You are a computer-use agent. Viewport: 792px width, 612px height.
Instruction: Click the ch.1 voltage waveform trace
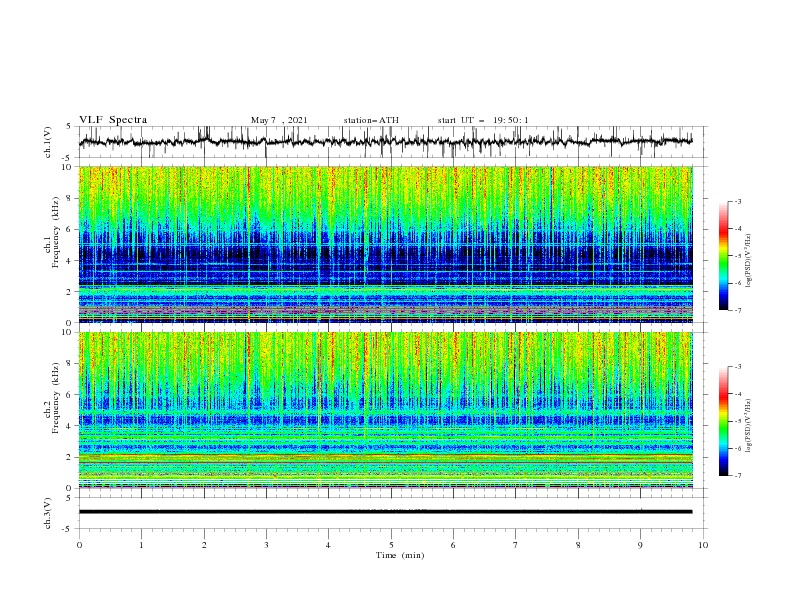point(385,141)
